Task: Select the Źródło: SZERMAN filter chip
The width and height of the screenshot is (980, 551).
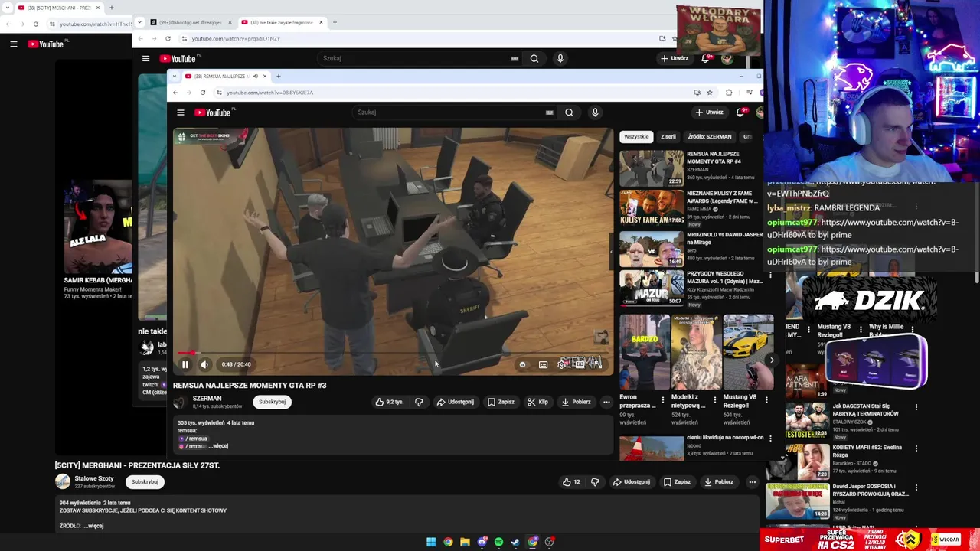Action: tap(710, 136)
